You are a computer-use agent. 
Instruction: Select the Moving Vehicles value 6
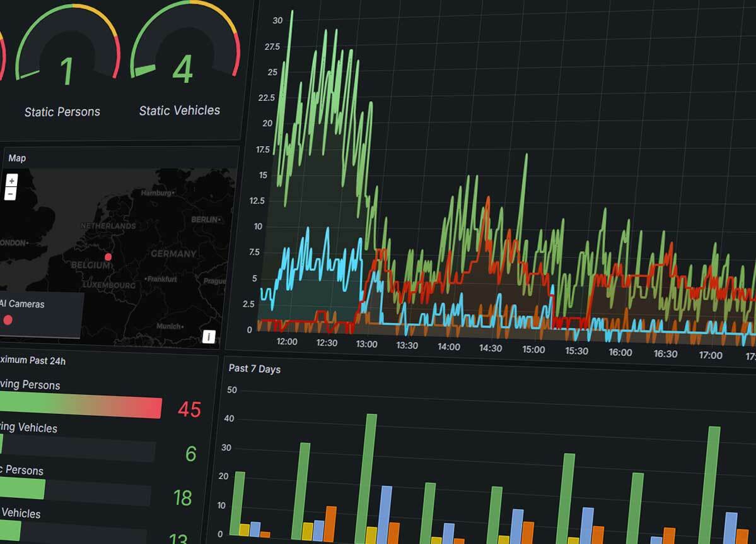point(190,454)
